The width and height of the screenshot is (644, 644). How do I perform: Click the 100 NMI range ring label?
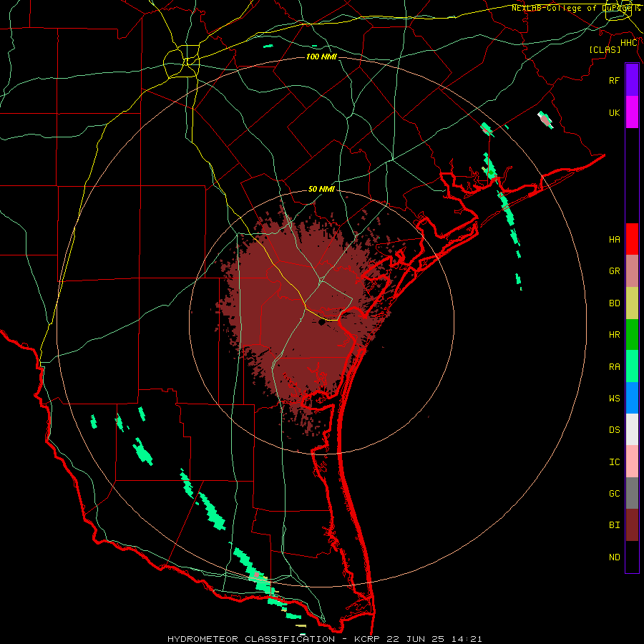coord(321,57)
